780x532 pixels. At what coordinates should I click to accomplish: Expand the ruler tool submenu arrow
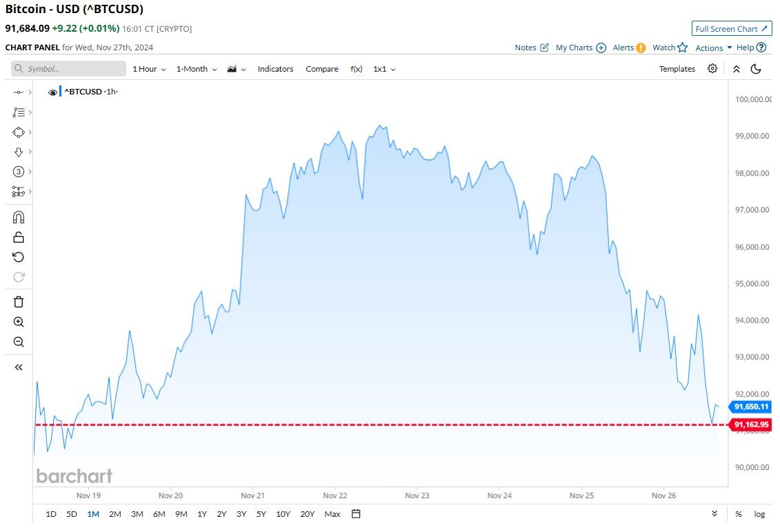tap(30, 192)
